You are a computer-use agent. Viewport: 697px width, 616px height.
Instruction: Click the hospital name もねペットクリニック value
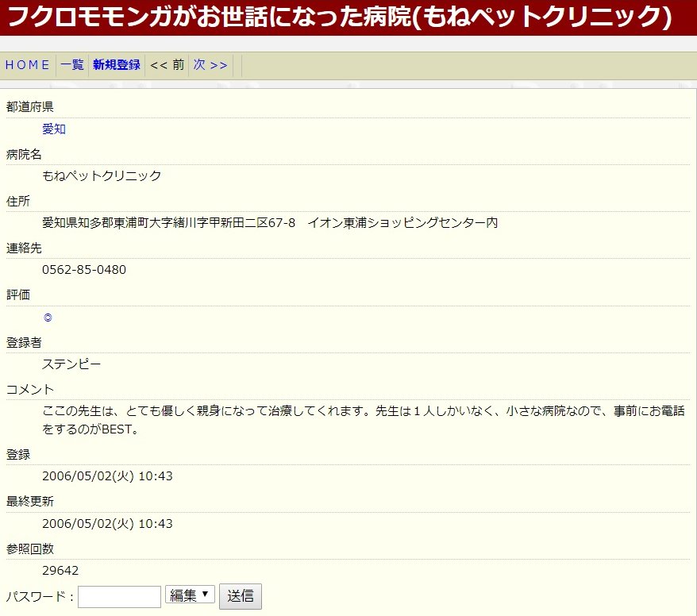tap(102, 175)
